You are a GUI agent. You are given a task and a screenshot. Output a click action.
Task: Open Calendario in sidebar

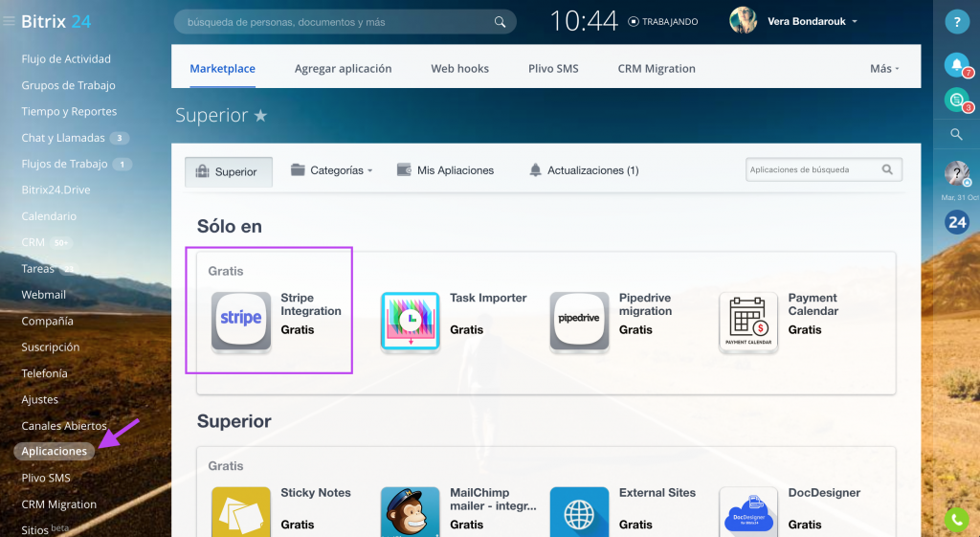tap(49, 216)
